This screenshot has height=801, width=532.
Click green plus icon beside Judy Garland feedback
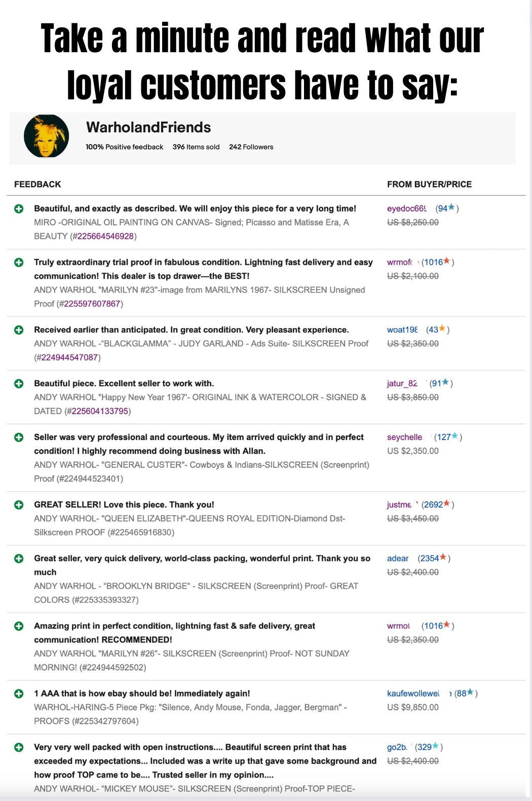(19, 330)
